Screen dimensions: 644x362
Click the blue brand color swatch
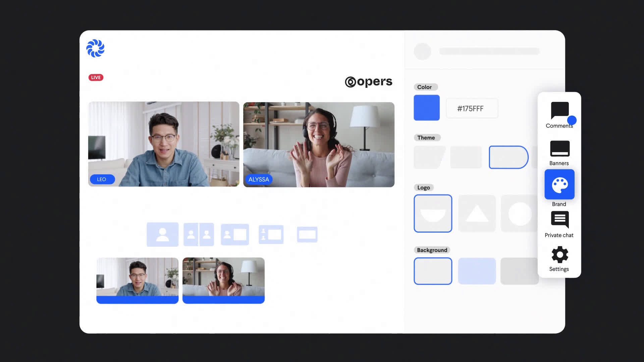point(426,108)
